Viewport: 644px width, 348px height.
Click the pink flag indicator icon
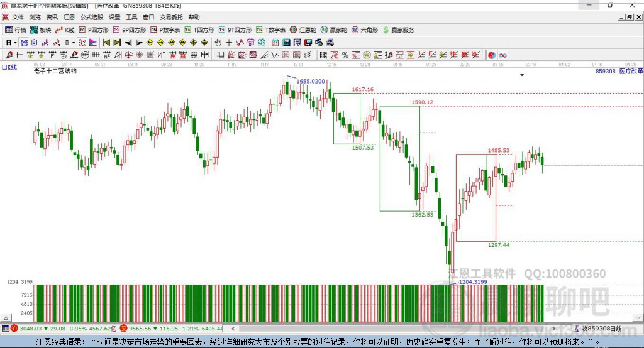pyautogui.click(x=93, y=43)
